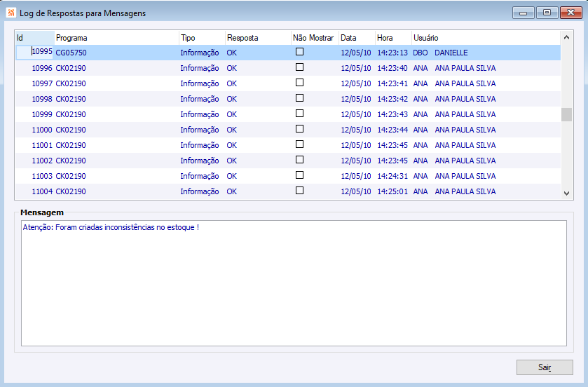
Task: Click the scrollbar up arrow
Action: pyautogui.click(x=567, y=37)
